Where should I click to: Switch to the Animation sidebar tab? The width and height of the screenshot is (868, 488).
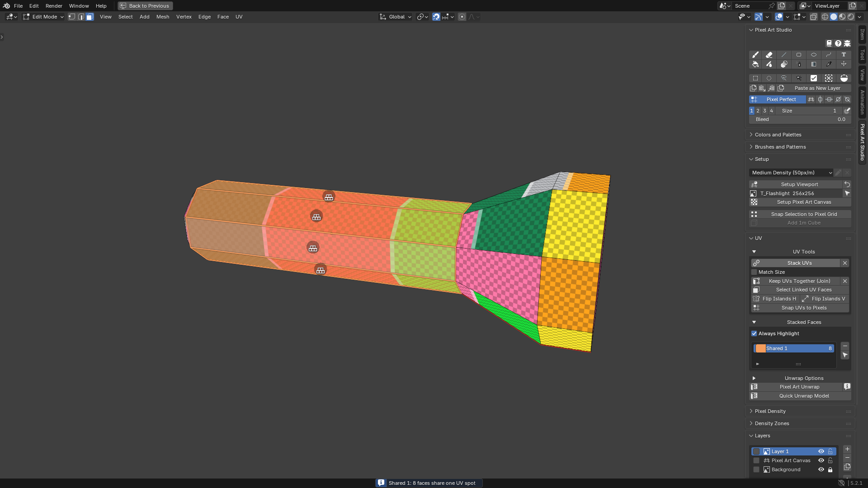[863, 102]
